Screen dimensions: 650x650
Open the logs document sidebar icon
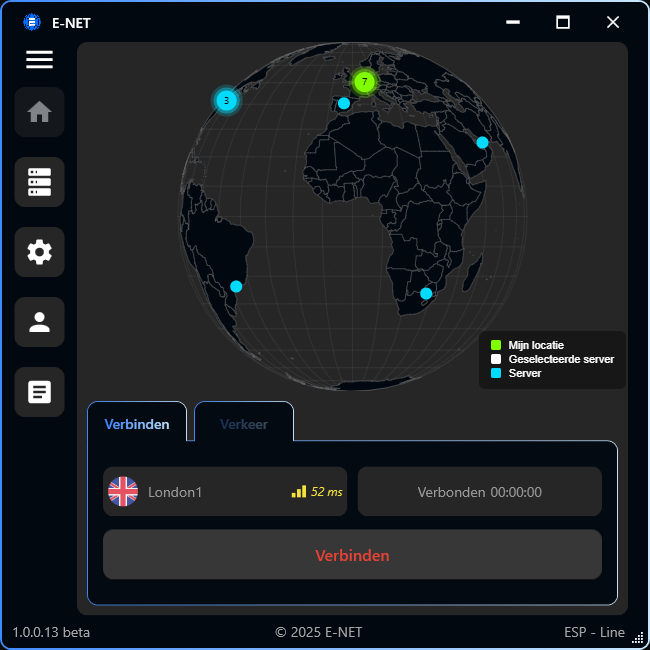(40, 392)
